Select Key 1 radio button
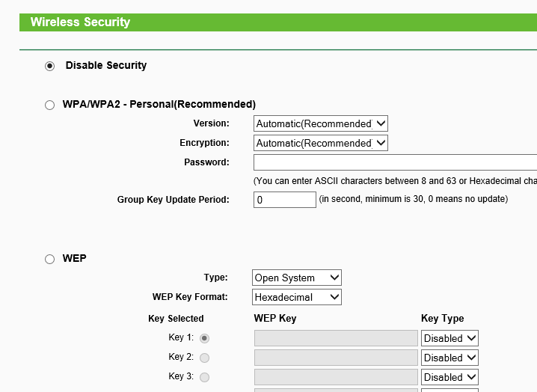 (x=204, y=339)
